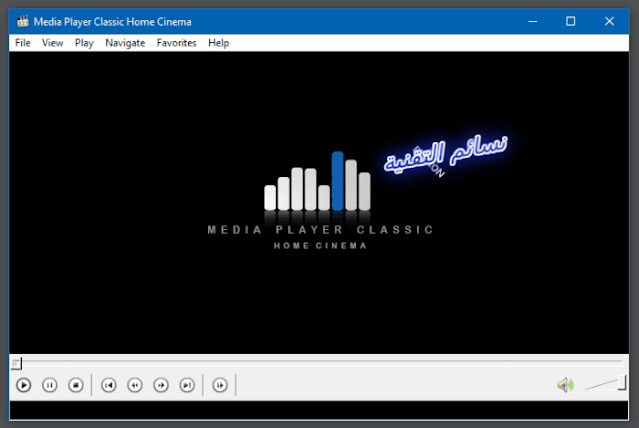The height and width of the screenshot is (428, 639).
Task: Click the frame-step button
Action: coord(220,385)
